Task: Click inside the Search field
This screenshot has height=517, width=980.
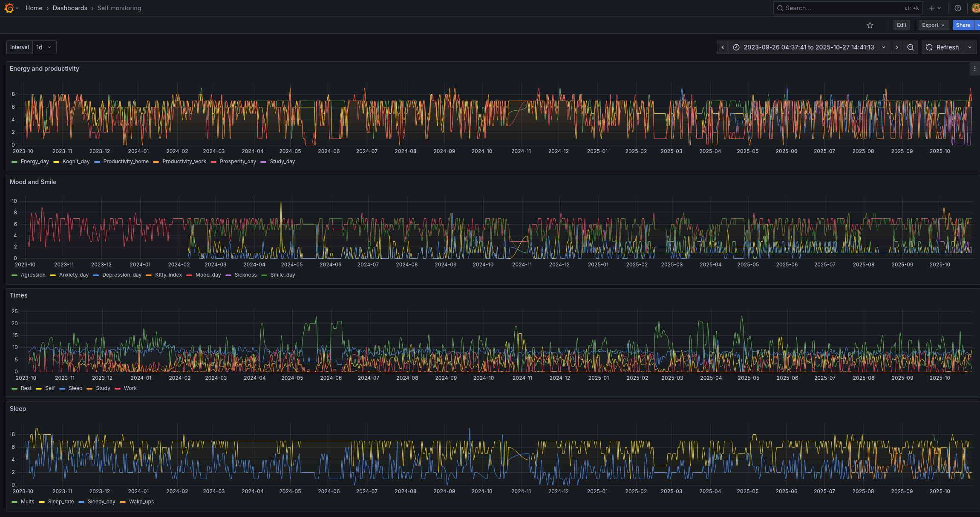Action: click(844, 8)
